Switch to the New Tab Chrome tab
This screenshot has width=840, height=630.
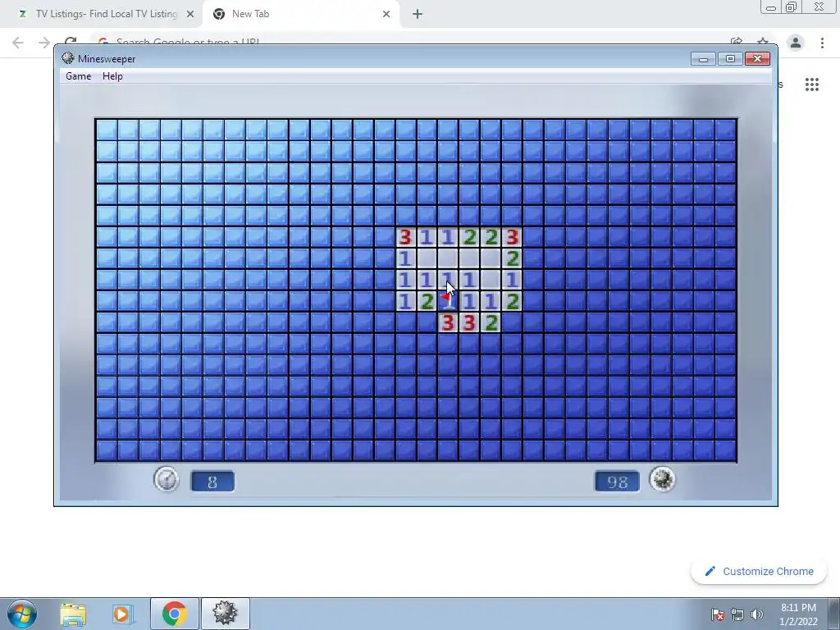click(299, 14)
